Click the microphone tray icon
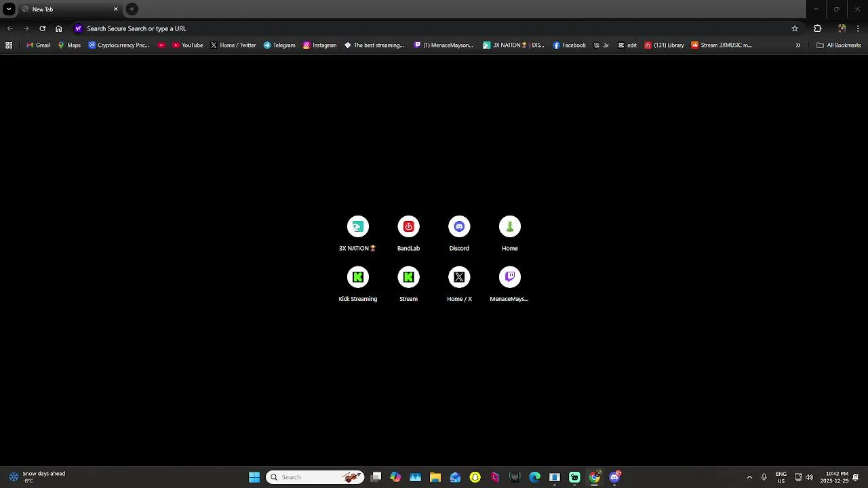 pyautogui.click(x=764, y=477)
